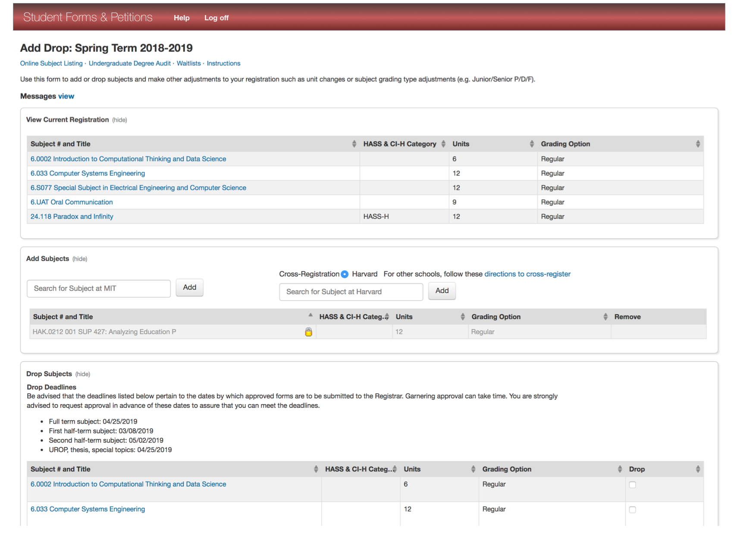Sort current registration by HASS & CI-H Category
Image resolution: width=756 pixels, height=535 pixels.
(x=443, y=144)
